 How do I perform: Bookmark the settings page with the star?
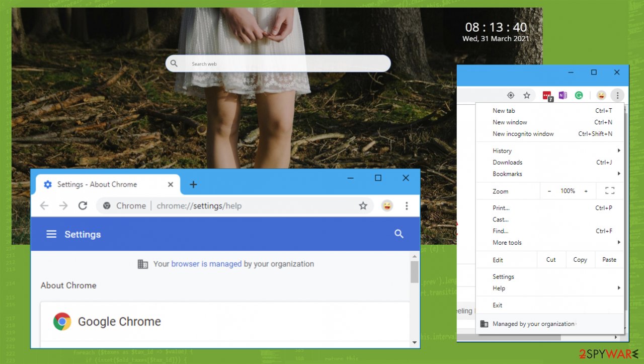click(x=363, y=205)
